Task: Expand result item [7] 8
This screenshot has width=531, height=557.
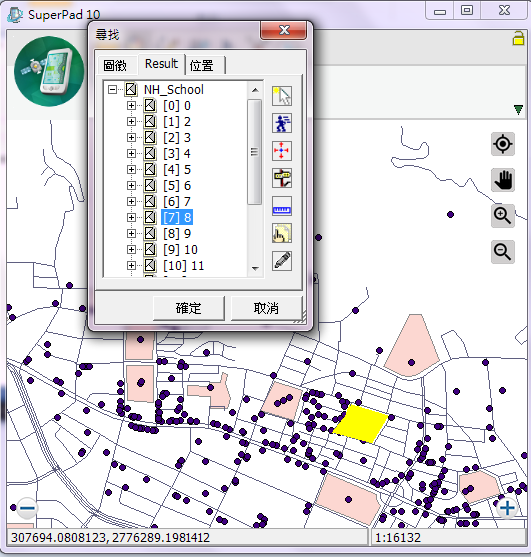Action: (x=131, y=217)
